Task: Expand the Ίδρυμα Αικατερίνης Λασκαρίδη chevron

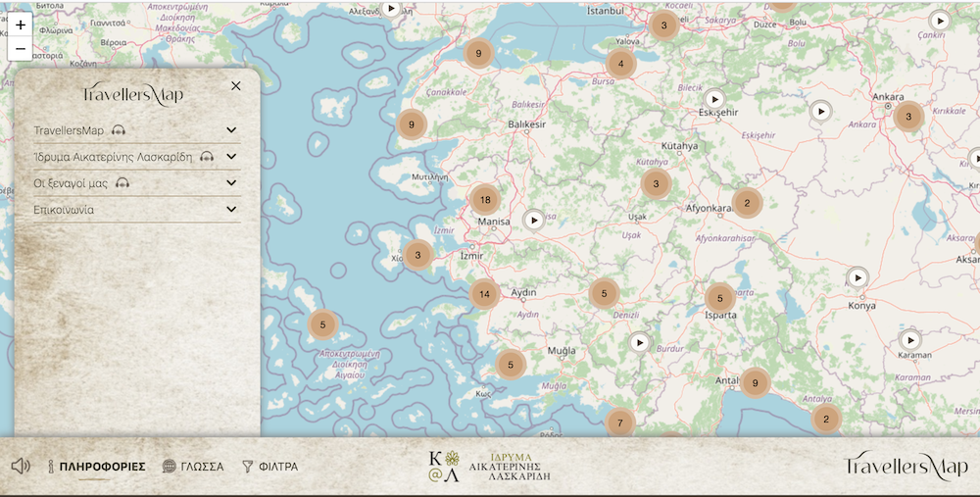Action: coord(231,156)
